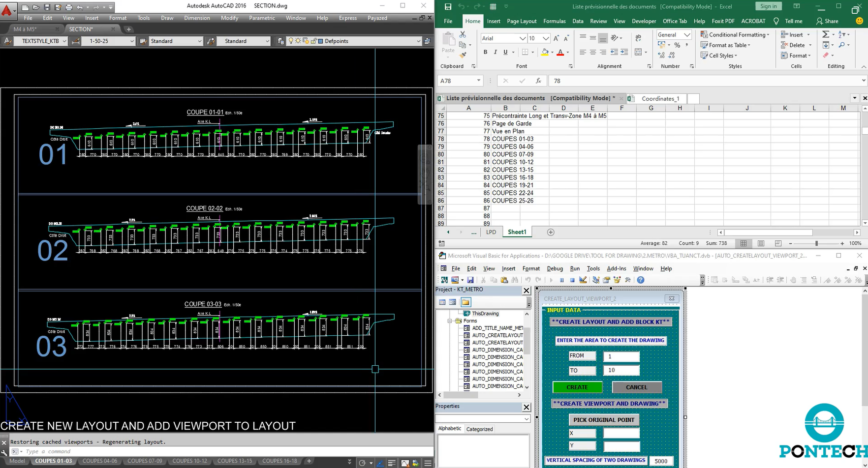This screenshot has width=868, height=468.
Task: Click View Code icon in Project panel
Action: 442,302
